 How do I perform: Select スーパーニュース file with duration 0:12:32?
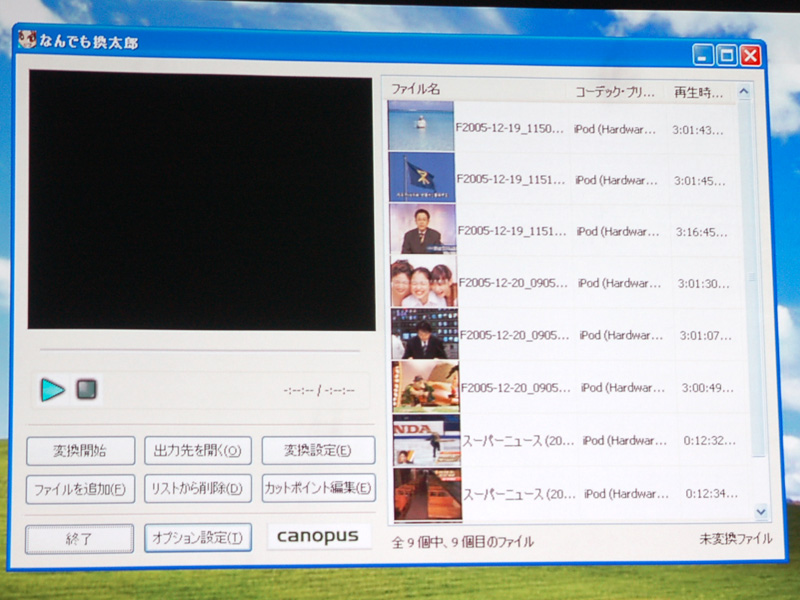[x=518, y=441]
